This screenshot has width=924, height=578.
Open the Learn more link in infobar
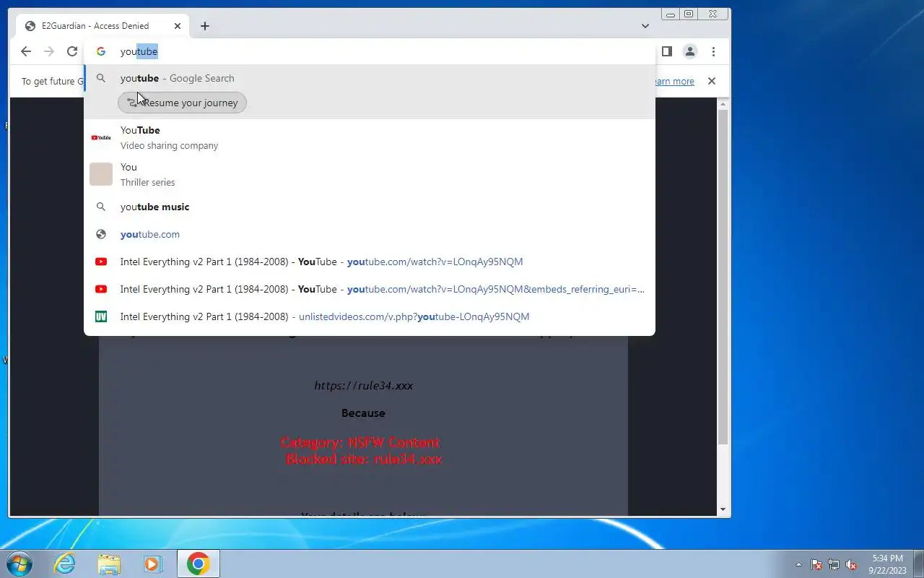click(x=674, y=82)
